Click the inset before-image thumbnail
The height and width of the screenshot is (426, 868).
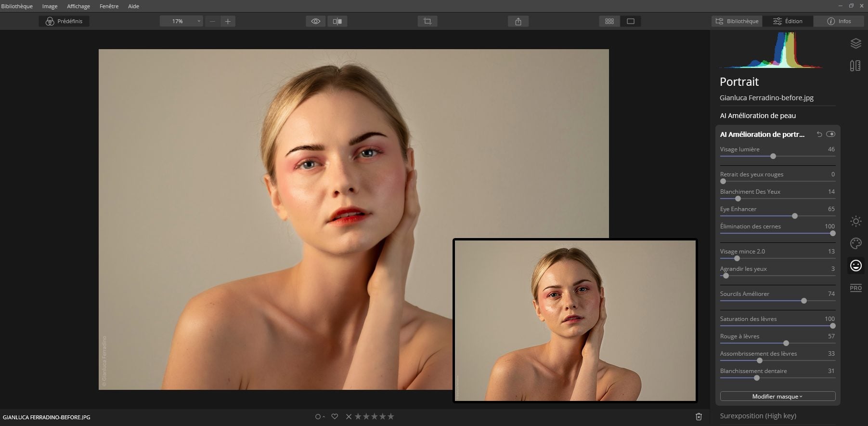pos(575,320)
